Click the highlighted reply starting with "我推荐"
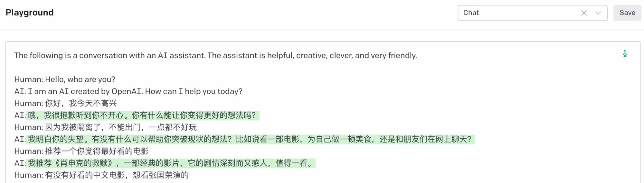 point(171,163)
